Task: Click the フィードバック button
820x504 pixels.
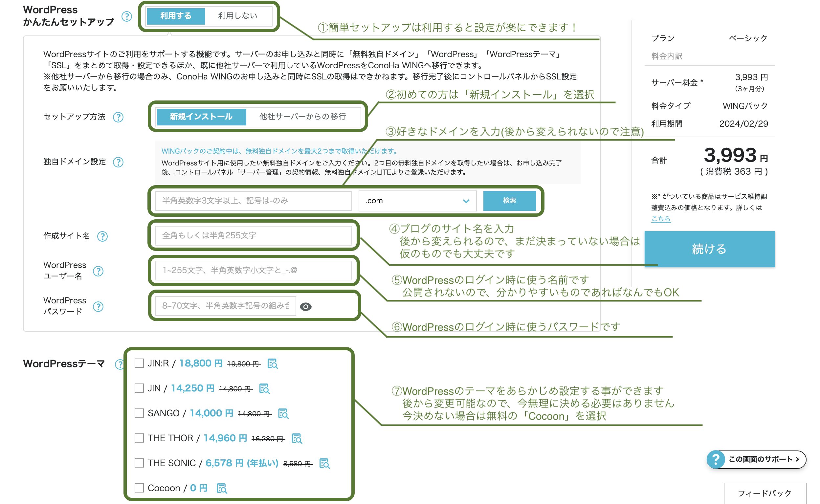Action: [765, 493]
